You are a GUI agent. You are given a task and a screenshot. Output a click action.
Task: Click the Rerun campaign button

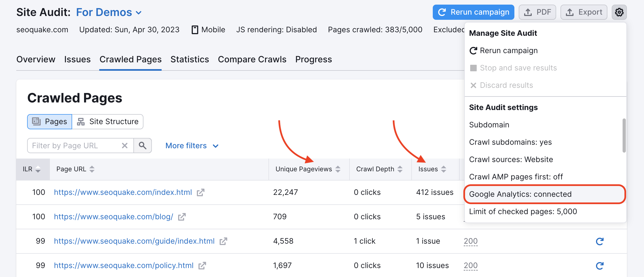[473, 12]
